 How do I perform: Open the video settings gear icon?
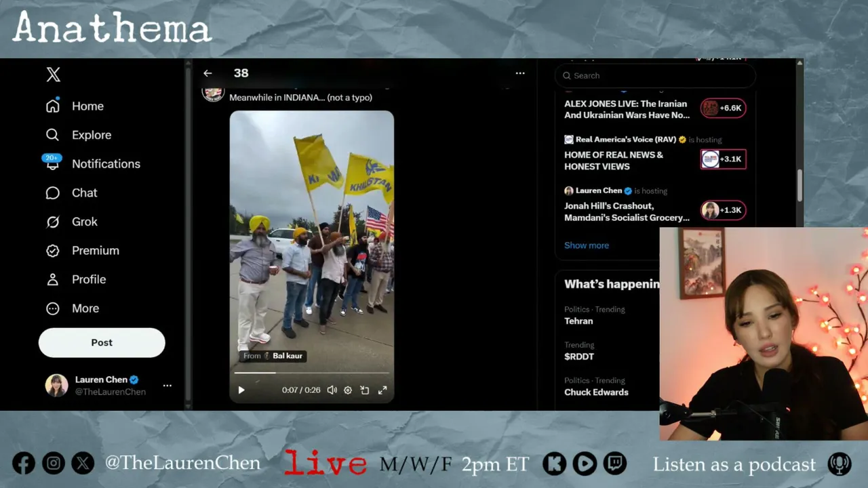coord(348,390)
